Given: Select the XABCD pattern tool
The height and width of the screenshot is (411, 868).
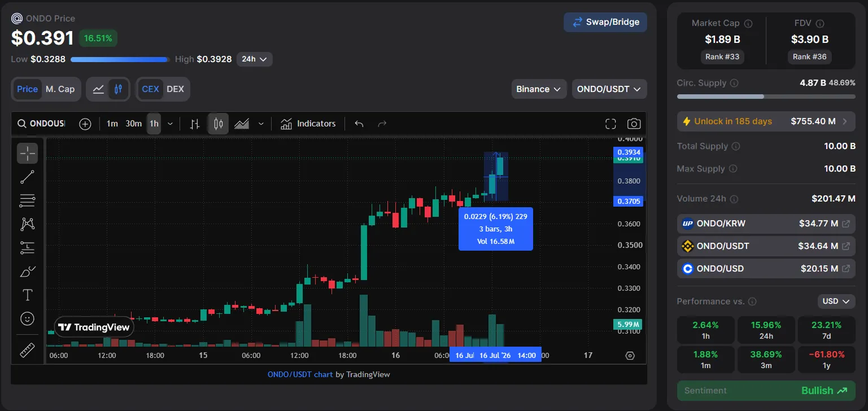Looking at the screenshot, I should click(x=27, y=224).
